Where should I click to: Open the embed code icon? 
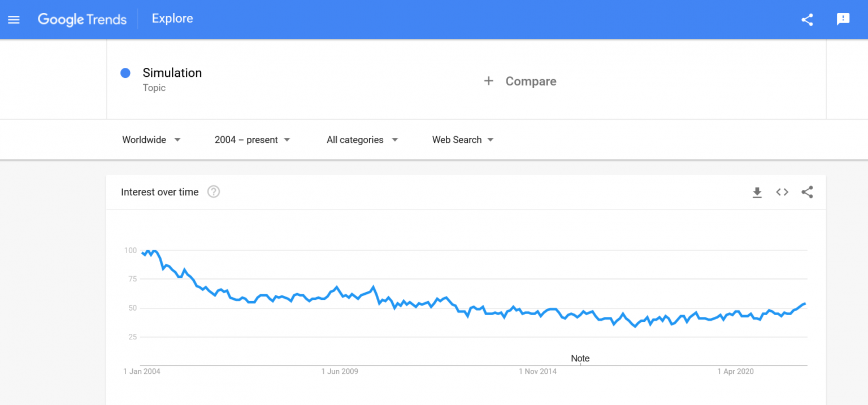pyautogui.click(x=782, y=192)
